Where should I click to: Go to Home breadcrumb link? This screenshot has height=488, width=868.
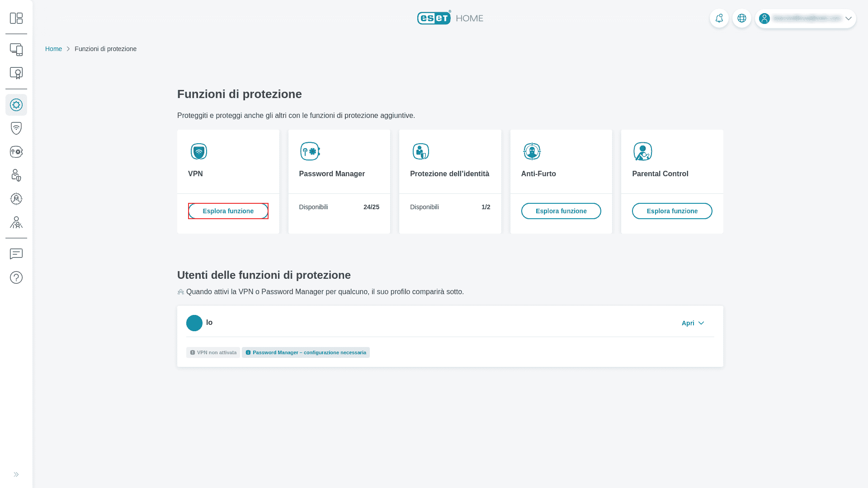53,49
